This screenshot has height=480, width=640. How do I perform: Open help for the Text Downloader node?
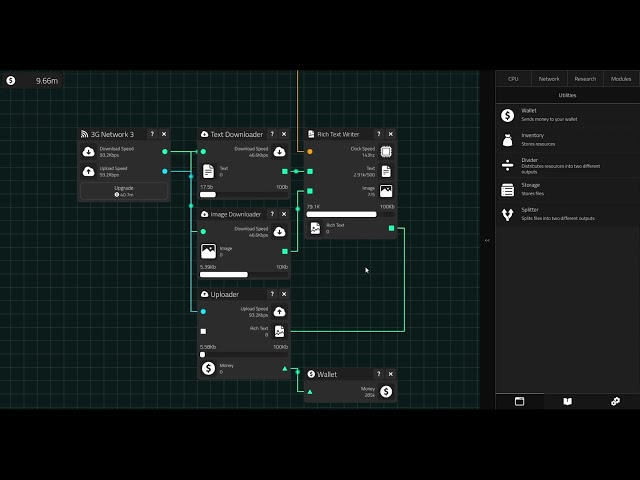(x=272, y=134)
